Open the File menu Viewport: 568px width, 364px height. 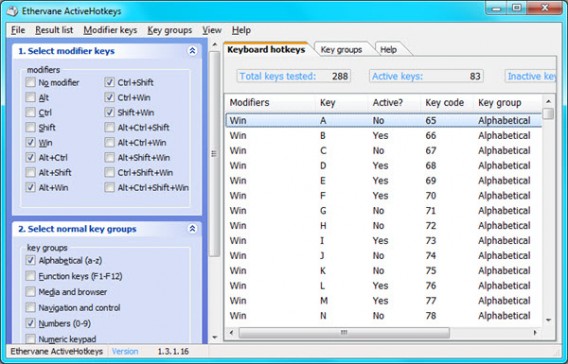pyautogui.click(x=18, y=30)
